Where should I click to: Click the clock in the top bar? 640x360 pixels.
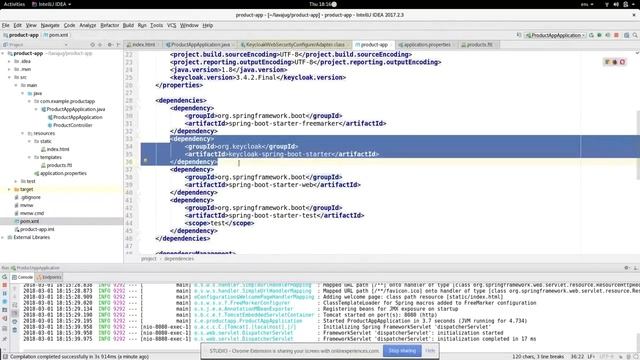(320, 4)
